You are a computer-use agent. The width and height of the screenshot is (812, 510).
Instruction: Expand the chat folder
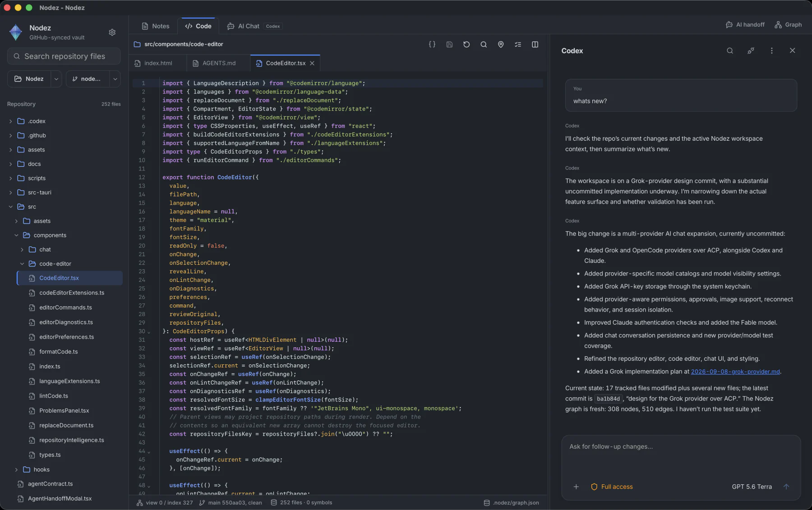click(22, 249)
